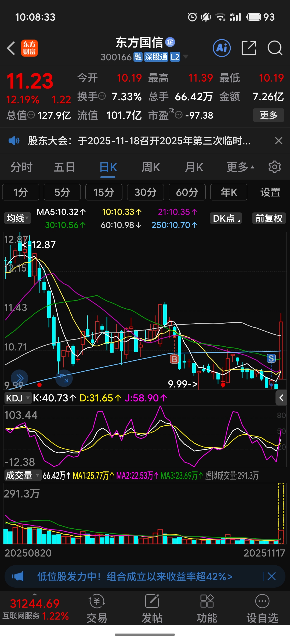The width and height of the screenshot is (290, 644).
Task: Select the 5分 period button
Action: coord(62,192)
